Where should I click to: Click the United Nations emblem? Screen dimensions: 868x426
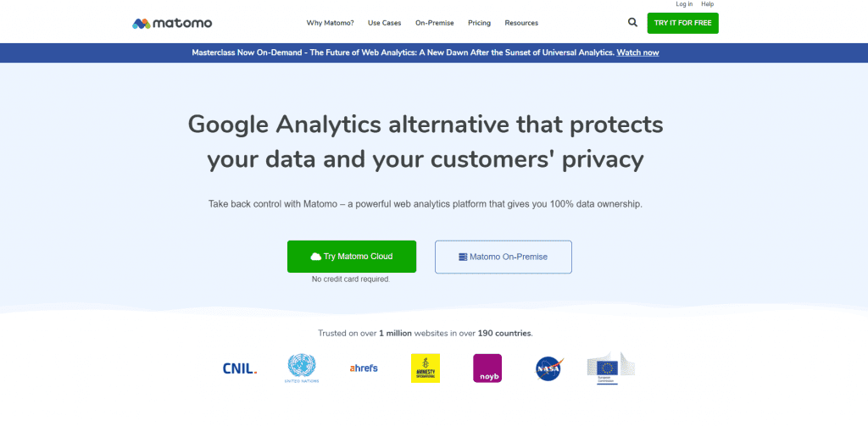pos(302,368)
